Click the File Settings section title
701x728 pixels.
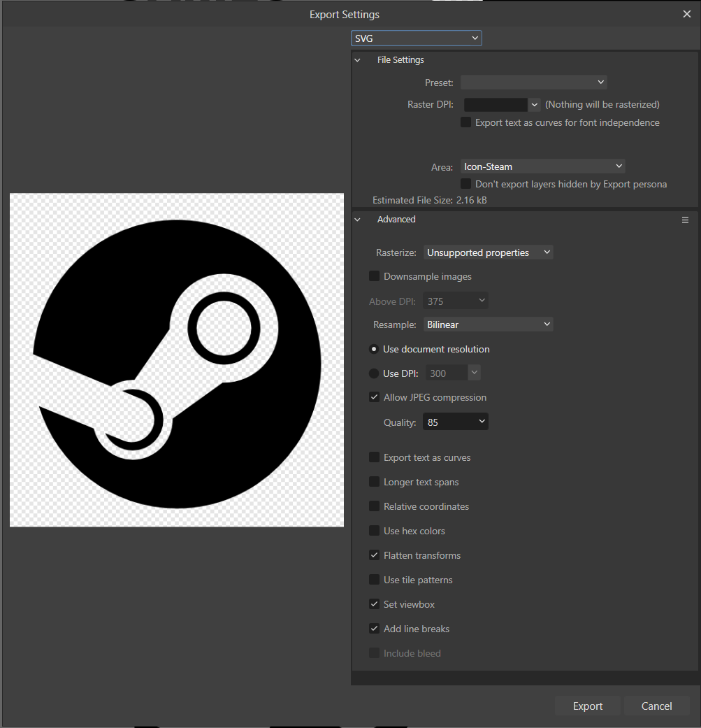tap(400, 60)
